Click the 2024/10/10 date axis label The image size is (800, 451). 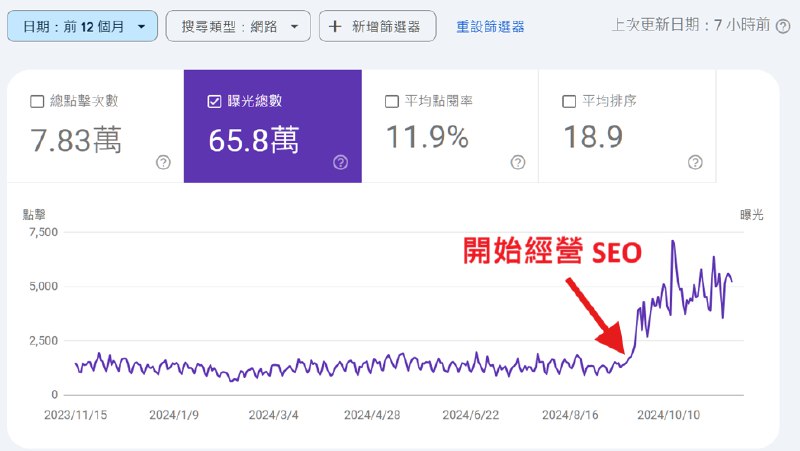point(668,415)
